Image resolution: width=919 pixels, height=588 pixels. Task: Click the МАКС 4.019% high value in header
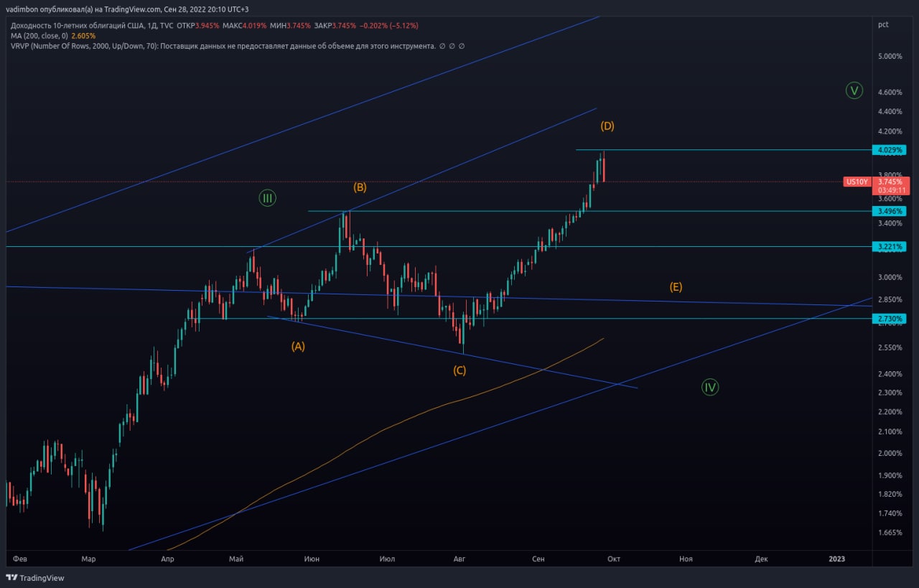click(x=244, y=25)
